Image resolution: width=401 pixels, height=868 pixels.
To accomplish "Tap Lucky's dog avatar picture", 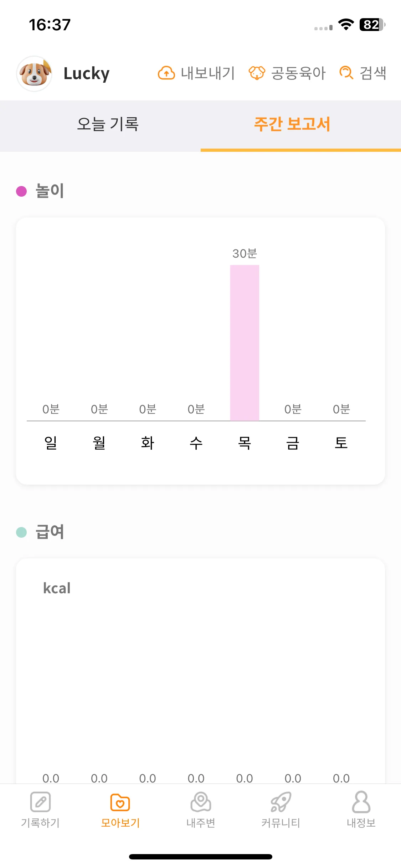I will click(34, 73).
